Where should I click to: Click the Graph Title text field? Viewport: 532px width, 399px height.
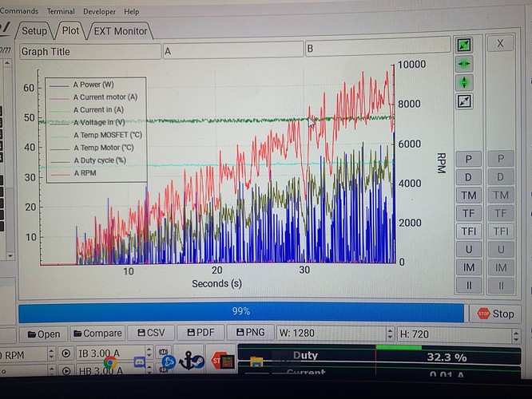(89, 51)
